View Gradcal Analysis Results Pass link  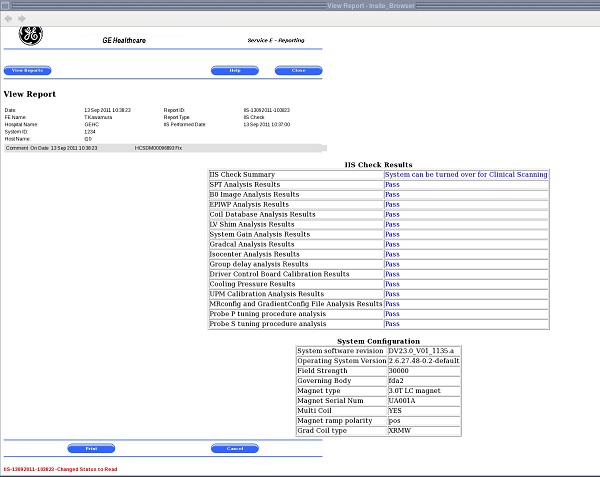point(392,244)
